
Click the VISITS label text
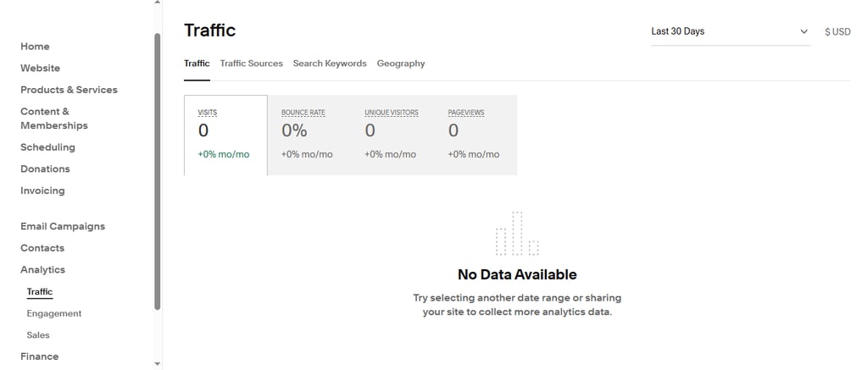pos(208,113)
